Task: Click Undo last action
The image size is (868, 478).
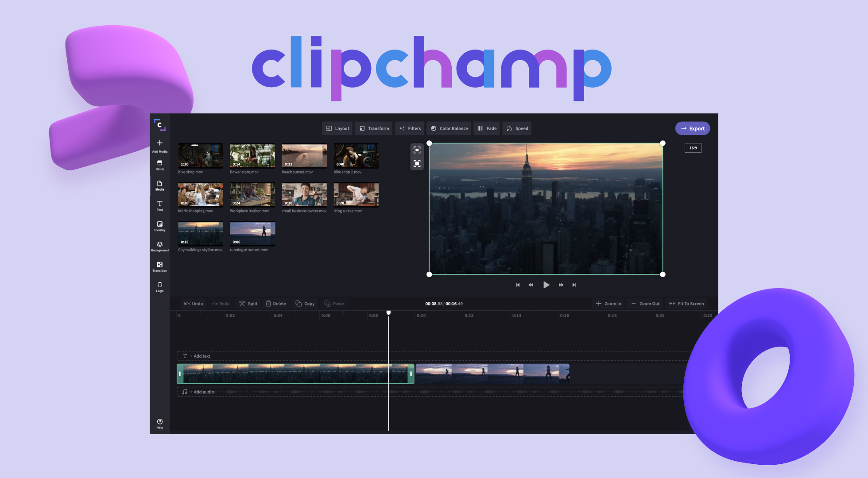Action: pos(193,303)
